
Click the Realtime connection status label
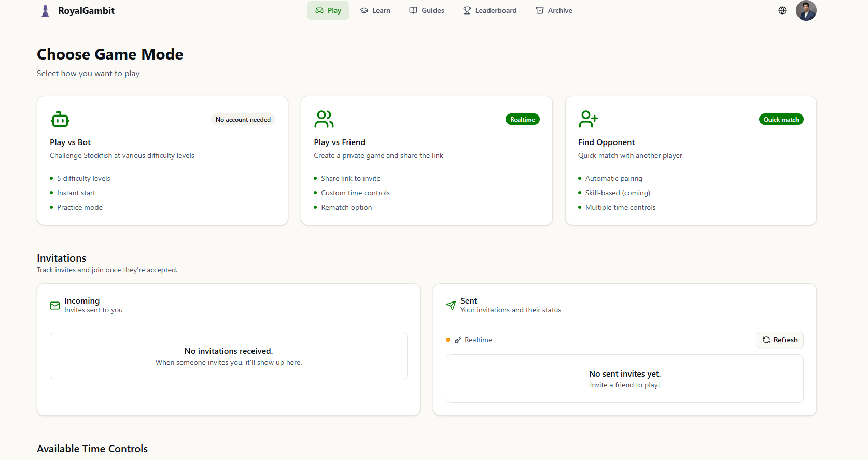(478, 340)
